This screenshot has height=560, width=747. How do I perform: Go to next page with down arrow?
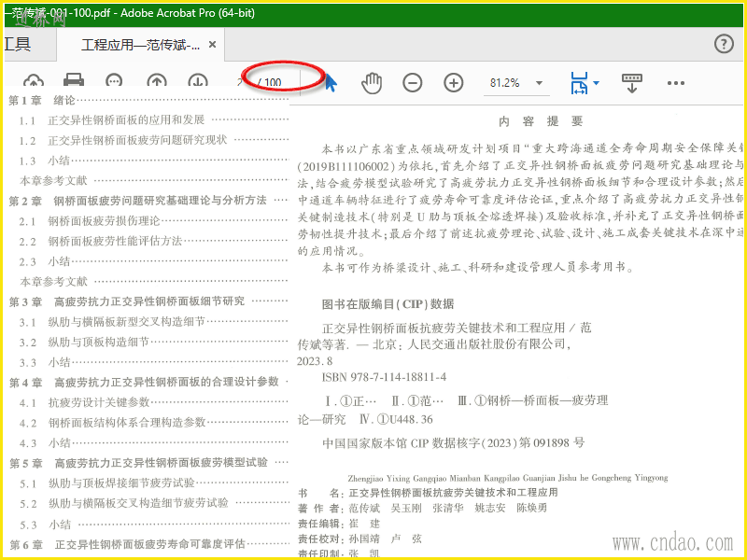[x=198, y=80]
